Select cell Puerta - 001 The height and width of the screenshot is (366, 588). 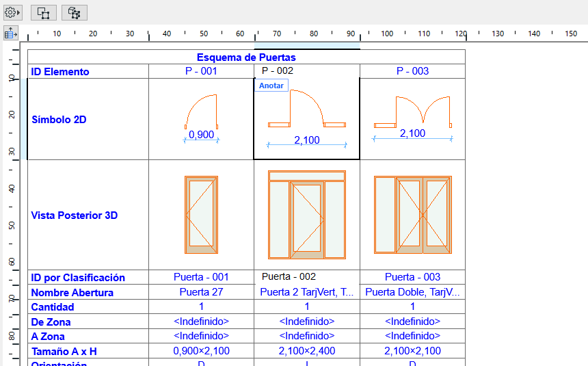click(x=202, y=277)
